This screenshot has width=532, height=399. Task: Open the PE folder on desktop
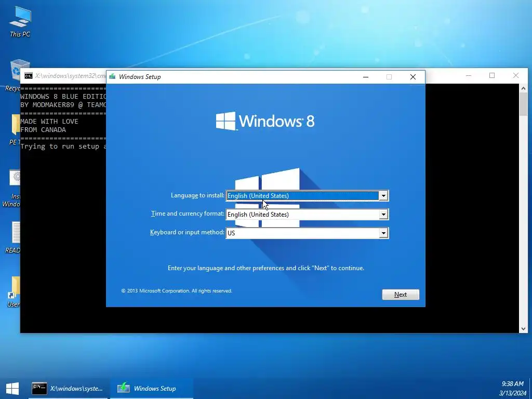click(x=14, y=129)
